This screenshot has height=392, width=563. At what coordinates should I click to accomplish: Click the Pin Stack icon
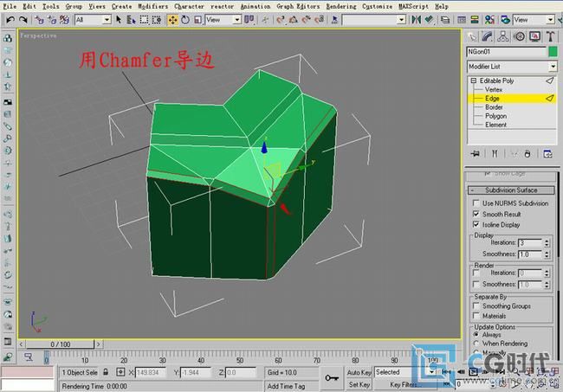click(x=475, y=153)
